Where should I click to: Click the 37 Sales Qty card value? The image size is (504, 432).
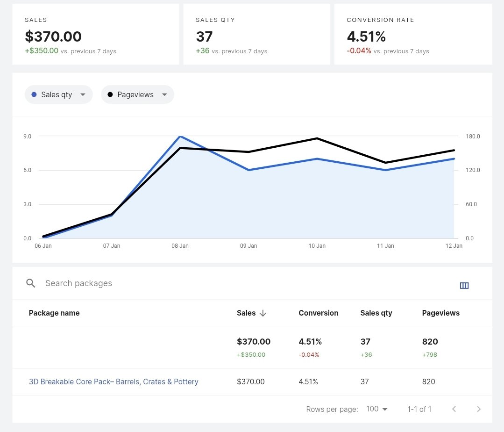(x=205, y=36)
